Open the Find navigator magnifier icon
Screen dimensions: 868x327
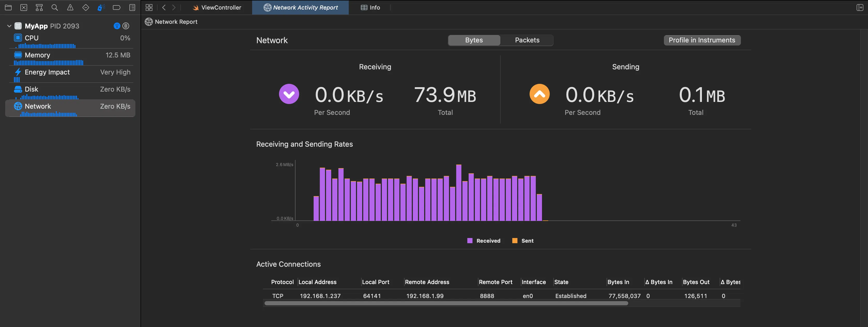pos(55,8)
